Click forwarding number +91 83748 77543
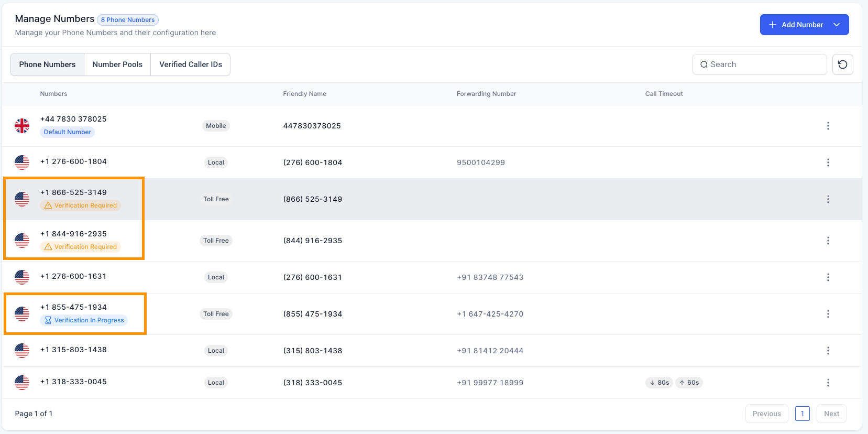This screenshot has height=434, width=868. [490, 277]
